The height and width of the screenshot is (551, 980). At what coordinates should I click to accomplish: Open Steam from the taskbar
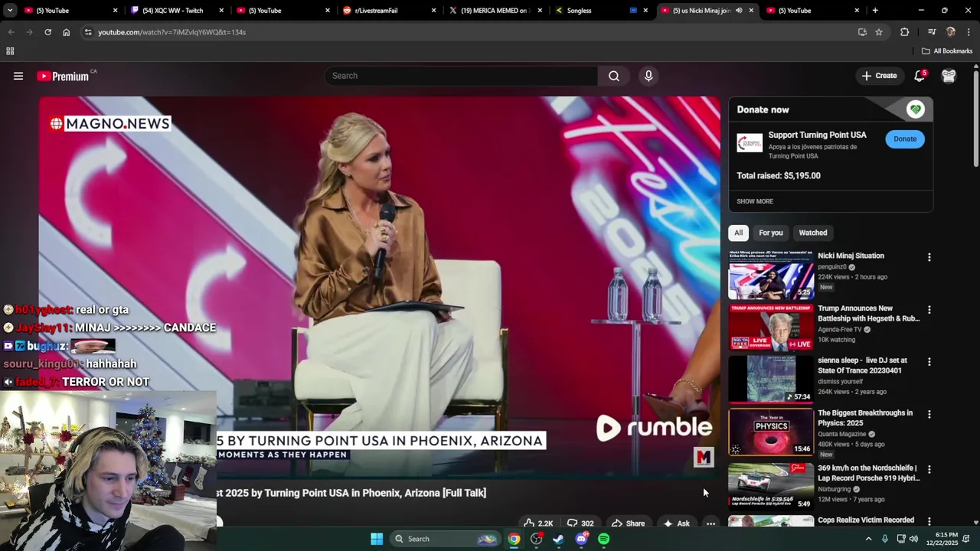(x=559, y=539)
